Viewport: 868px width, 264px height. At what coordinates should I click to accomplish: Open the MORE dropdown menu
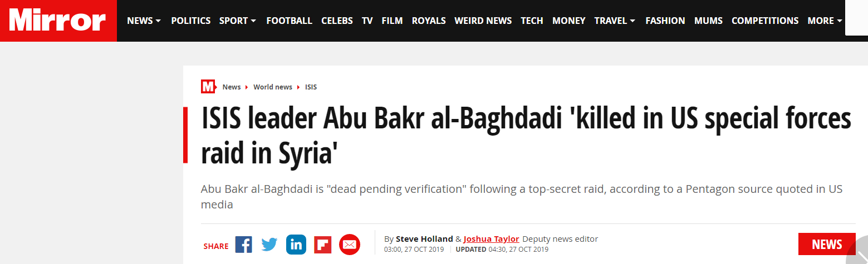click(x=825, y=21)
